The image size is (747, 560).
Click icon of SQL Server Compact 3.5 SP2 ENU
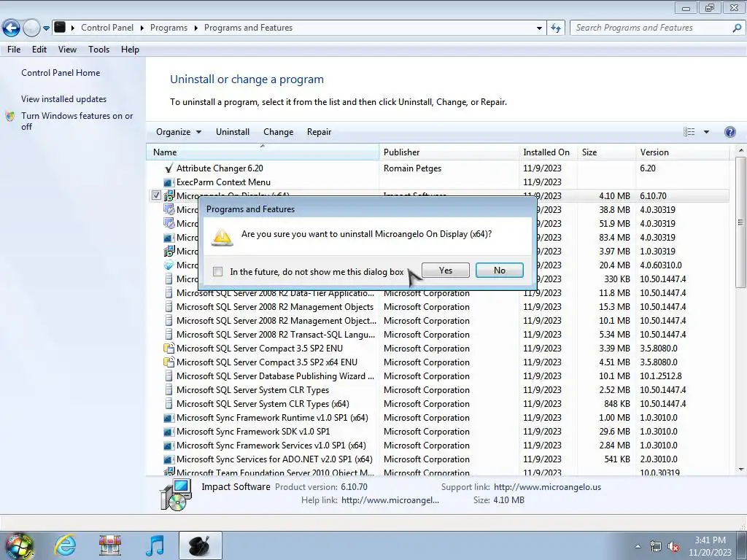pos(169,349)
